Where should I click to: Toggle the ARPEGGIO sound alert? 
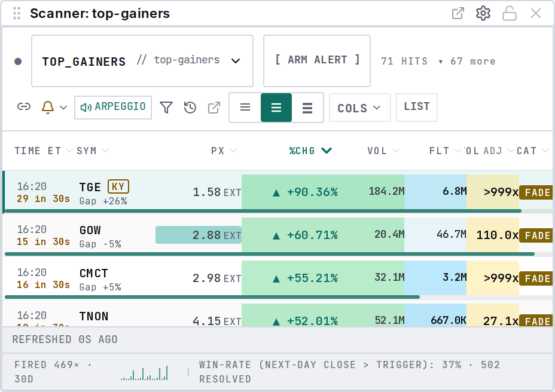click(113, 107)
